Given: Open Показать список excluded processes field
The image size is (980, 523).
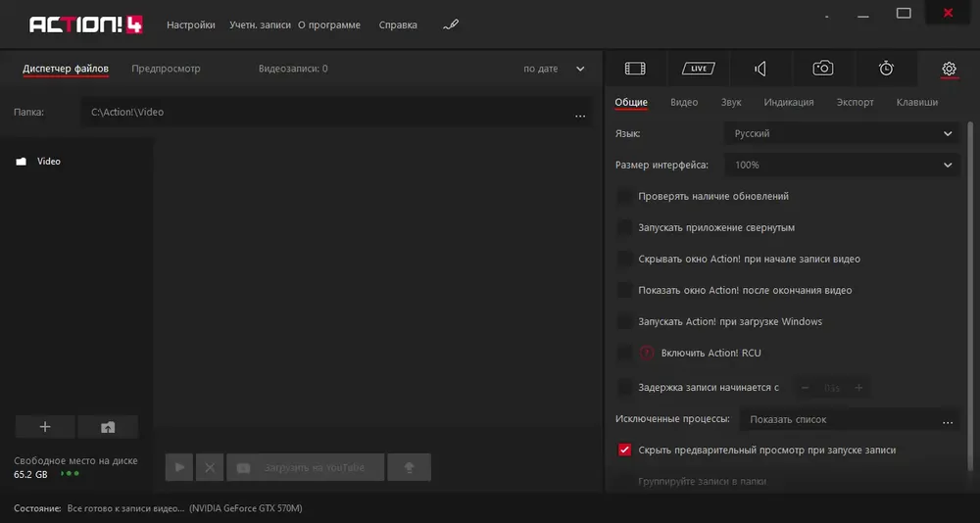Looking at the screenshot, I should tap(849, 420).
